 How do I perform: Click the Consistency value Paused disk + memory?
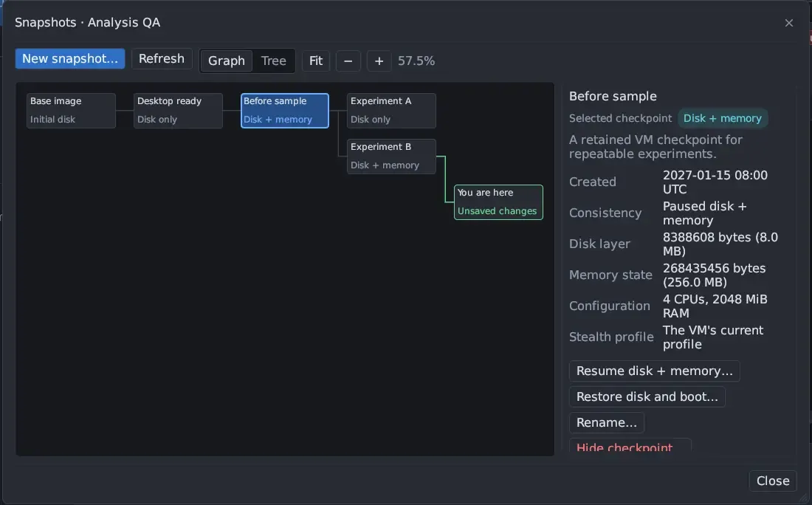coord(705,213)
